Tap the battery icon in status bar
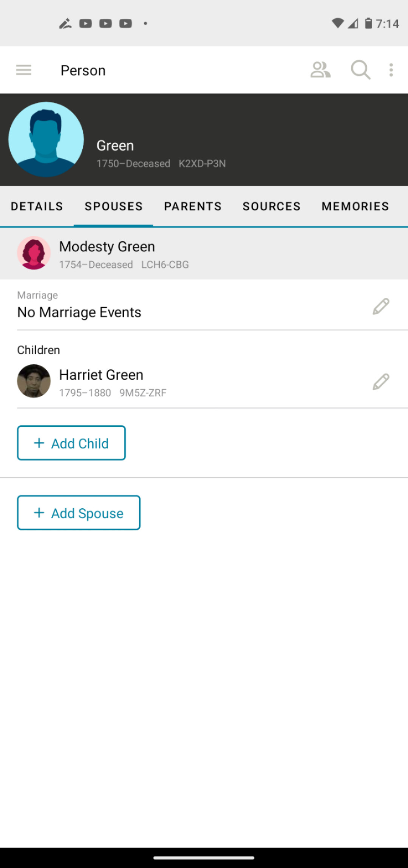The image size is (408, 868). pos(368,23)
